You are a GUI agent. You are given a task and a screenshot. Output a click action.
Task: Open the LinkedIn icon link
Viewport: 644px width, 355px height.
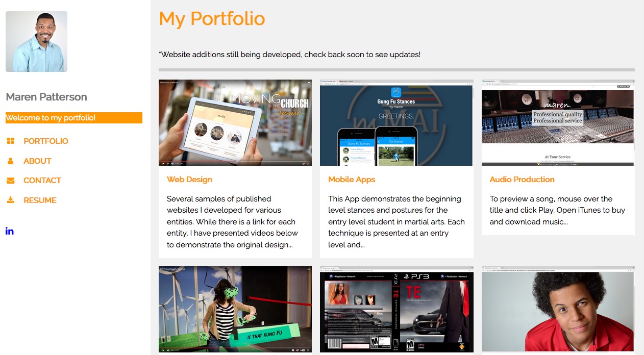pyautogui.click(x=10, y=231)
